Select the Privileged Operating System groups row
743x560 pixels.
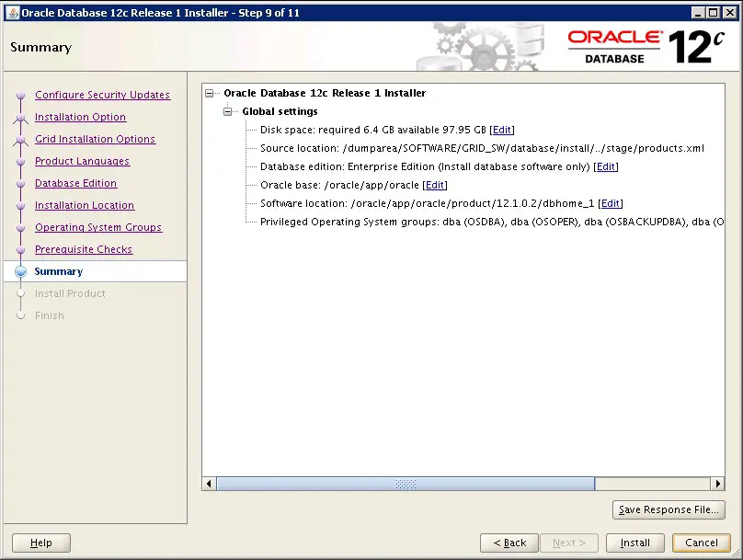[x=492, y=223]
